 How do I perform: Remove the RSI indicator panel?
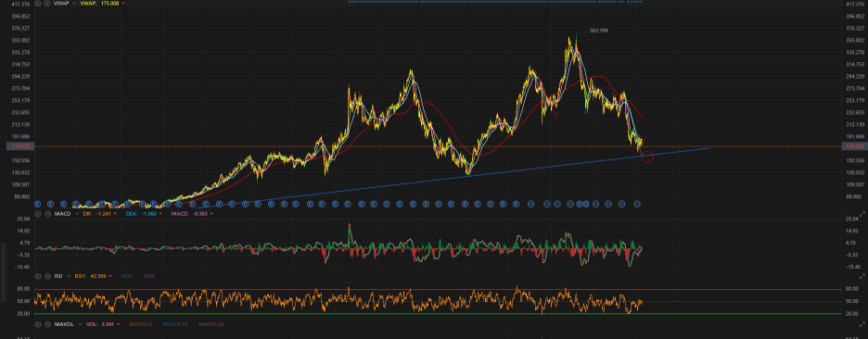click(46, 275)
